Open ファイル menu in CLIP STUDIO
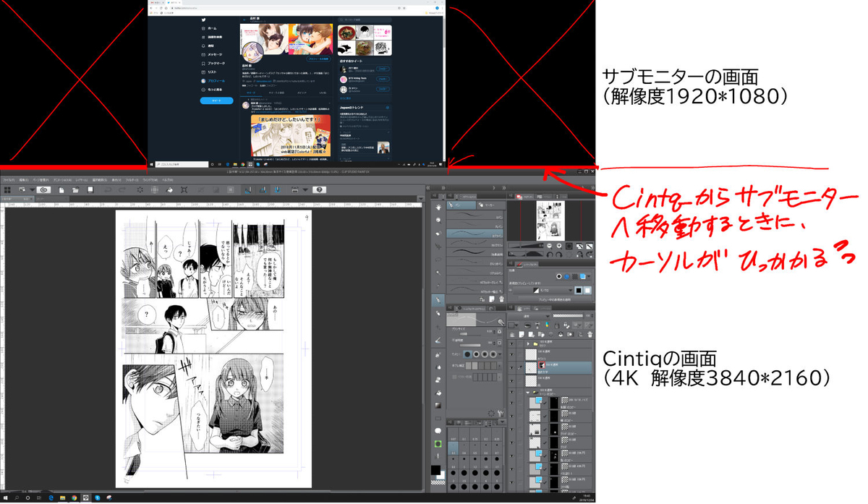 (x=7, y=180)
